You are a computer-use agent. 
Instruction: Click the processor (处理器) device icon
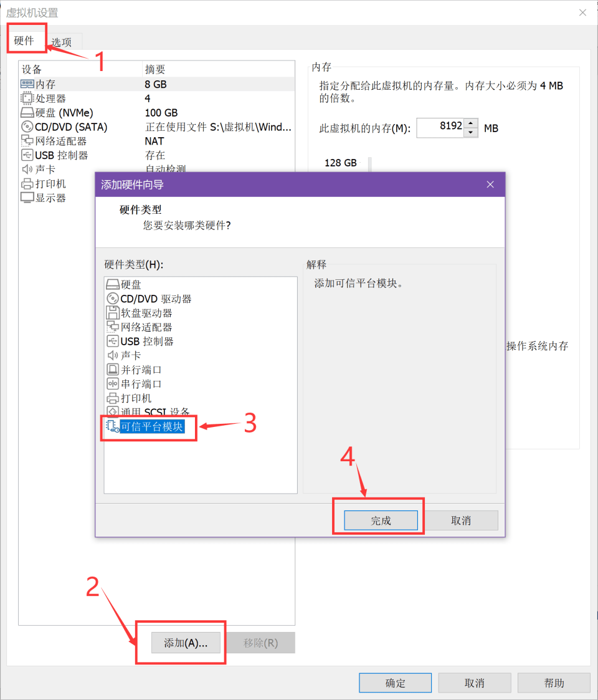click(27, 98)
